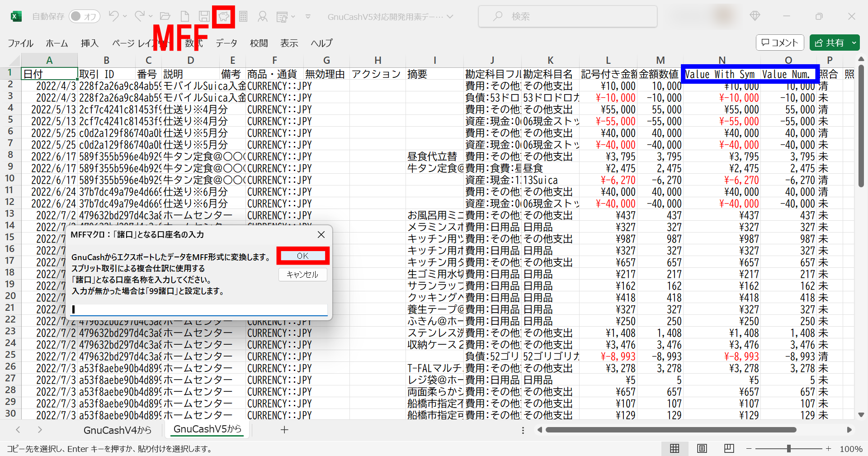The width and height of the screenshot is (868, 456).
Task: Click the 共有 share button
Action: tap(830, 43)
